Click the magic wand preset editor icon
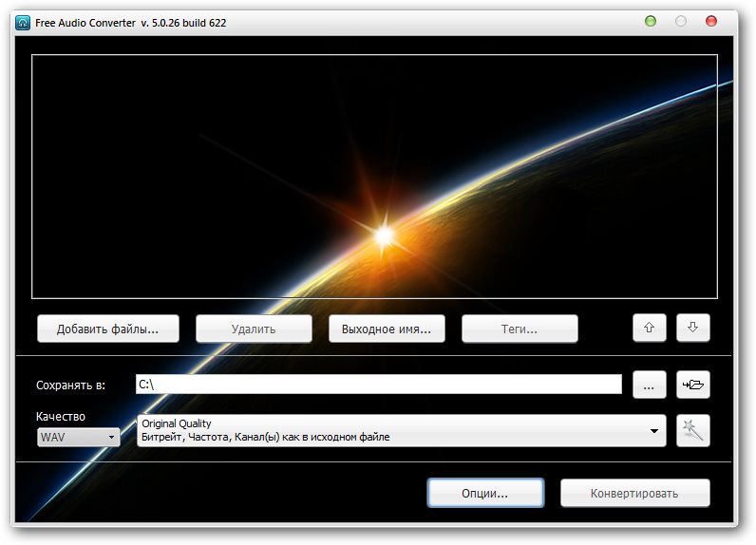Image resolution: width=756 pixels, height=545 pixels. pyautogui.click(x=692, y=431)
